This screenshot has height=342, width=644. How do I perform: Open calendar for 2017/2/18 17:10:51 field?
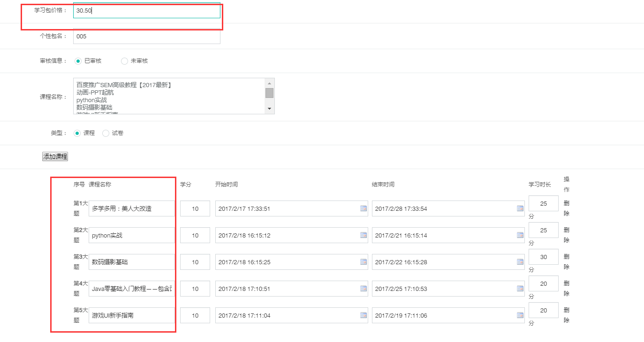pyautogui.click(x=364, y=289)
